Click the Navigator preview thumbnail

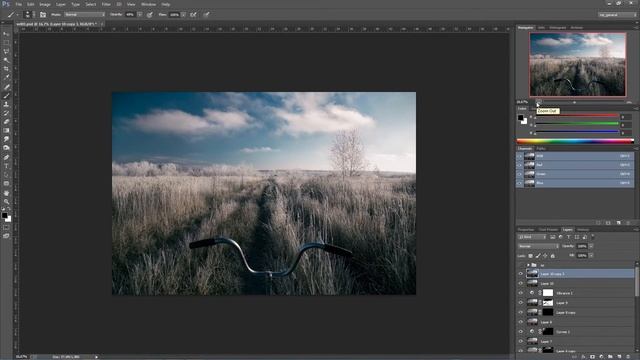tap(578, 64)
